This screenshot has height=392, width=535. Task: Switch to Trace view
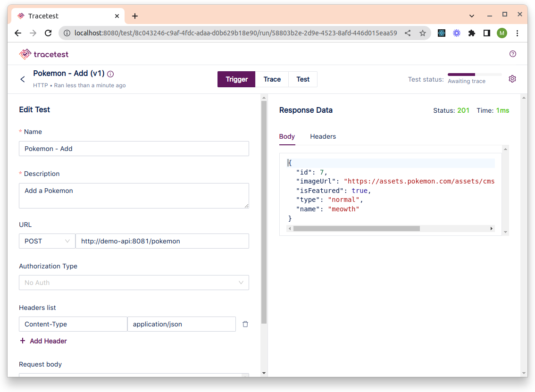[272, 79]
